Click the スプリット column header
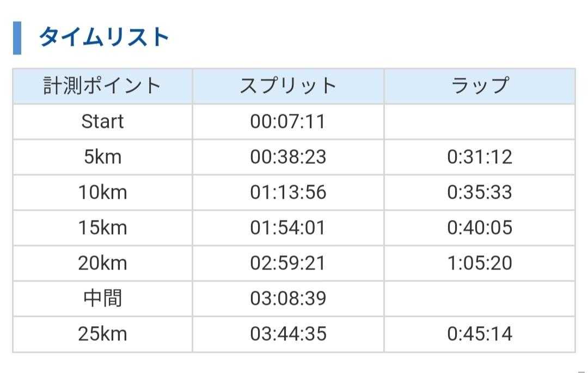 tap(288, 86)
